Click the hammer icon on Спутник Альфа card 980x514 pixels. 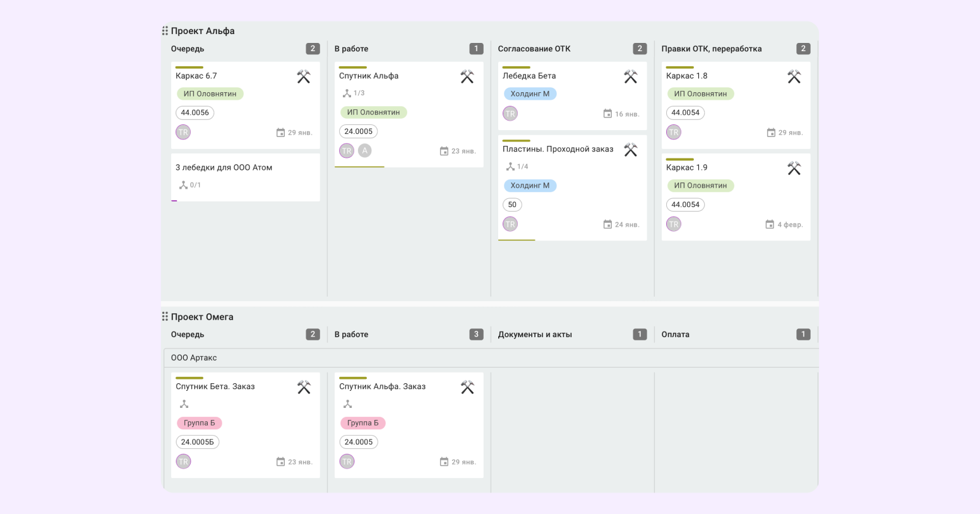[467, 76]
